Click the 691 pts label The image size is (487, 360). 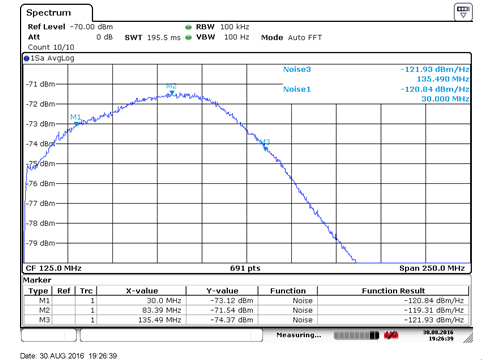point(245,268)
